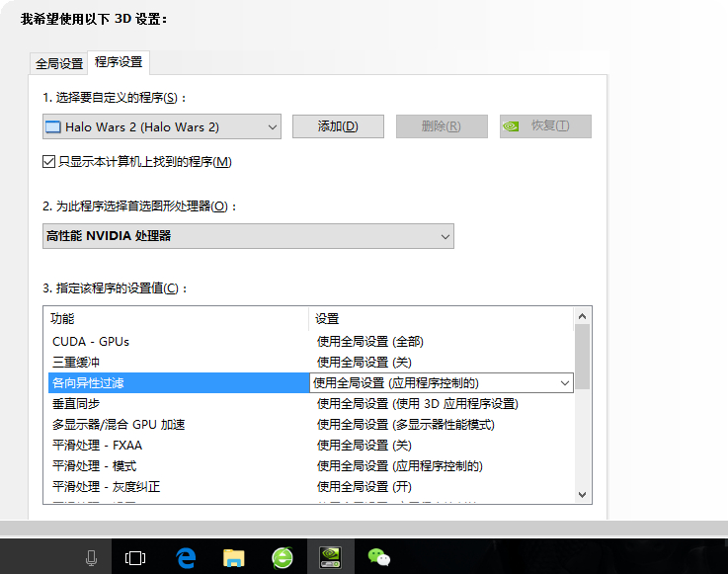The width and height of the screenshot is (728, 574).
Task: Click the 删除(R) button
Action: (x=442, y=126)
